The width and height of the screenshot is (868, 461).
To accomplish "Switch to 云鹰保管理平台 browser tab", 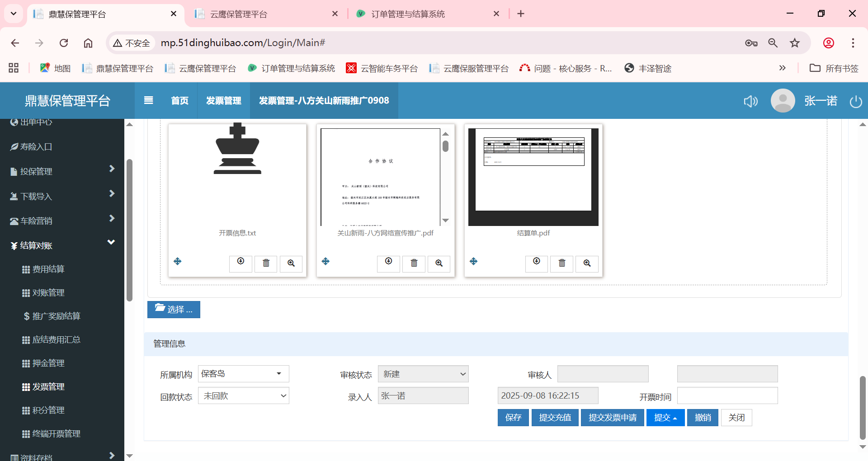I will 267,14.
